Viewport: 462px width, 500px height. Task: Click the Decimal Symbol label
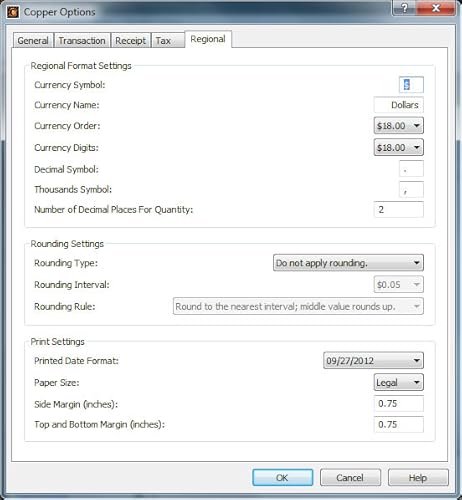coord(66,169)
